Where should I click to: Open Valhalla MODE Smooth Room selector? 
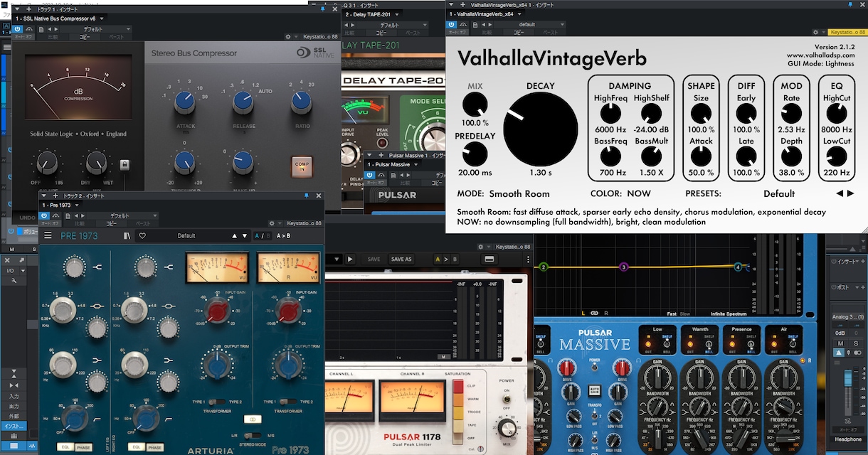(x=520, y=193)
